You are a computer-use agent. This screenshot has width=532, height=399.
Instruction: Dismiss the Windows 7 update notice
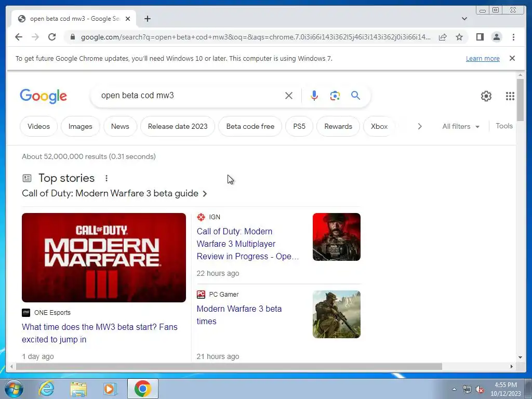pos(512,58)
